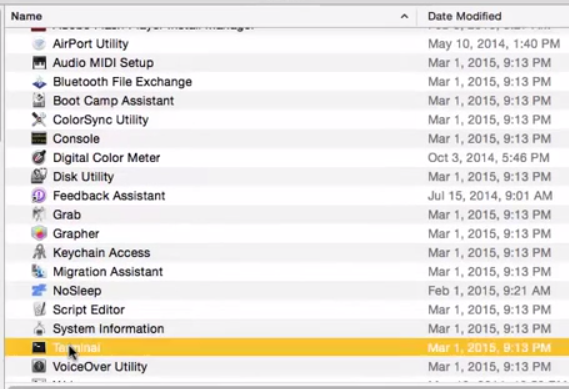This screenshot has width=569, height=389.
Task: Select the Script Editor name
Action: click(x=89, y=310)
